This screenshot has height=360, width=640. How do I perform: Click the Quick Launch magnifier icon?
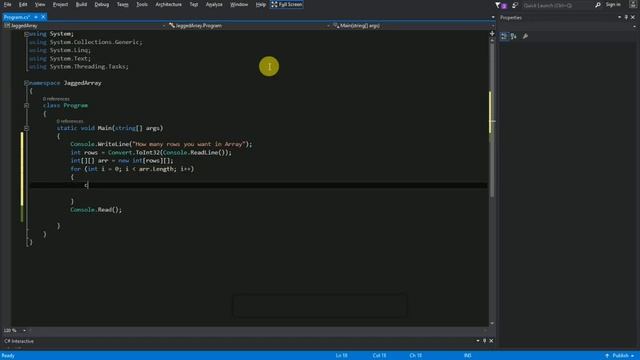598,5
